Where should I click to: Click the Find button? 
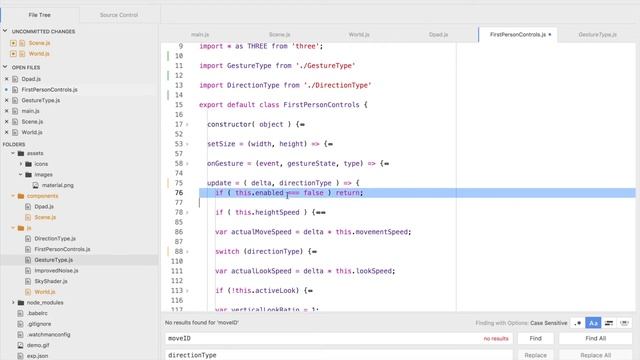tap(536, 338)
